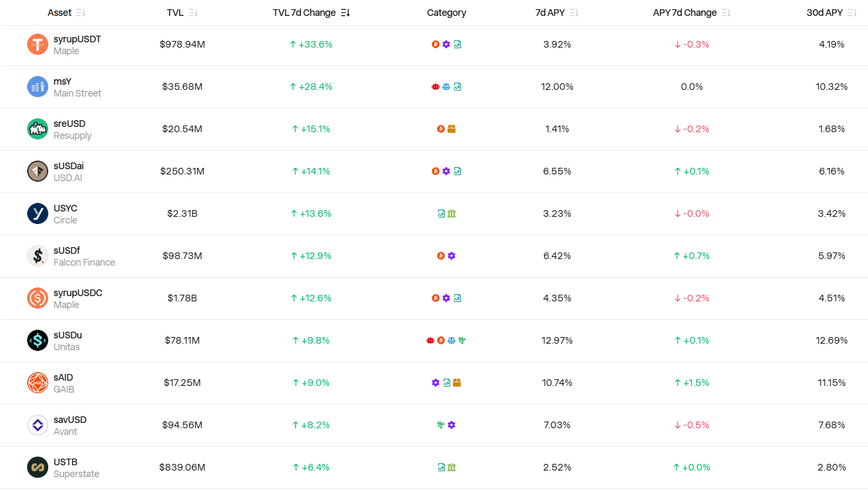Image resolution: width=868 pixels, height=491 pixels.
Task: Open the savUSD asset name
Action: (70, 420)
